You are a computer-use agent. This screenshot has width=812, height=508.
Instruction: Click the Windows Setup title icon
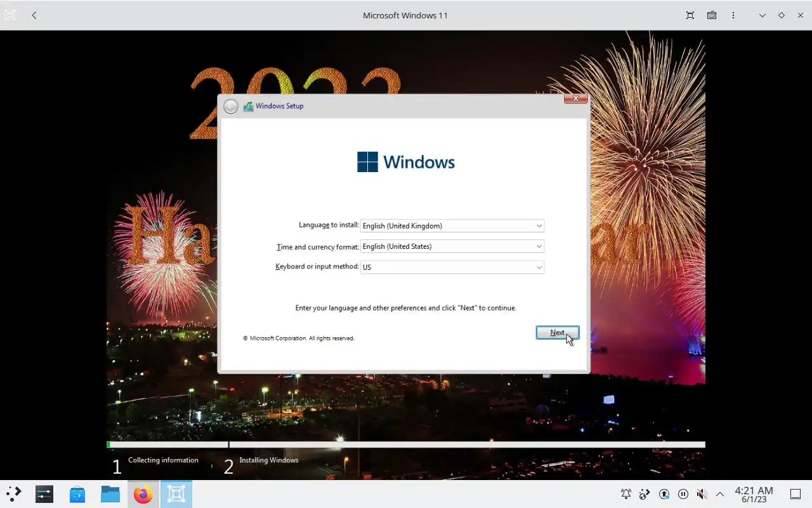pyautogui.click(x=248, y=106)
